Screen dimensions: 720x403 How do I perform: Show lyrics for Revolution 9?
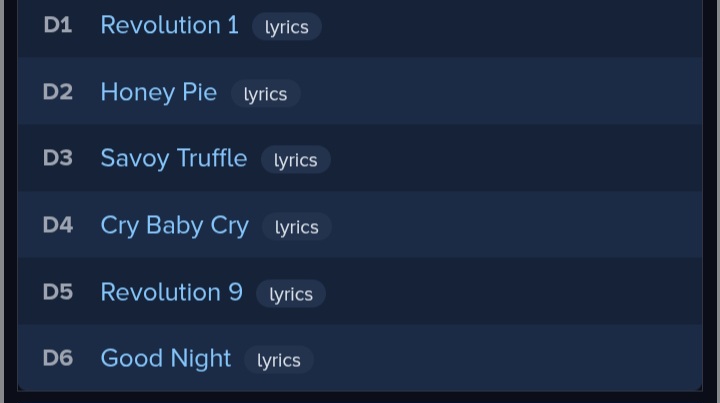point(291,294)
